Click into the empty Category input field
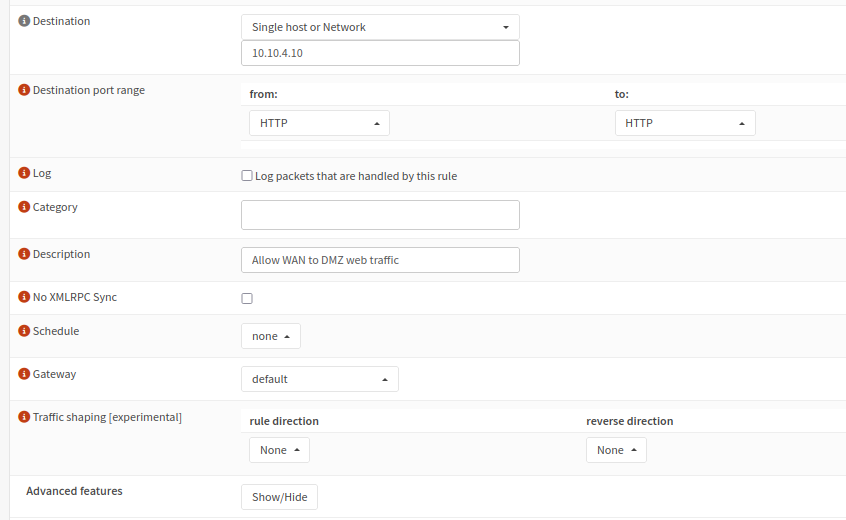Image resolution: width=846 pixels, height=520 pixels. pyautogui.click(x=380, y=215)
